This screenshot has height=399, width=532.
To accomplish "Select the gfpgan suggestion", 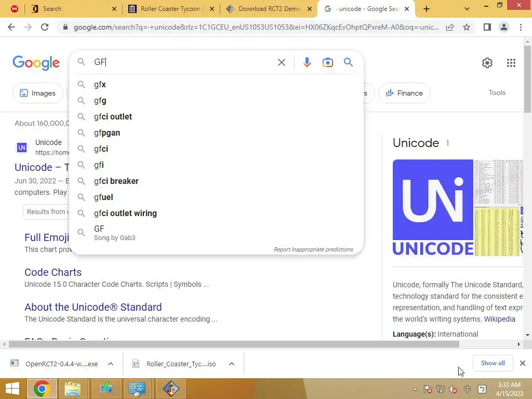I will 217,133.
